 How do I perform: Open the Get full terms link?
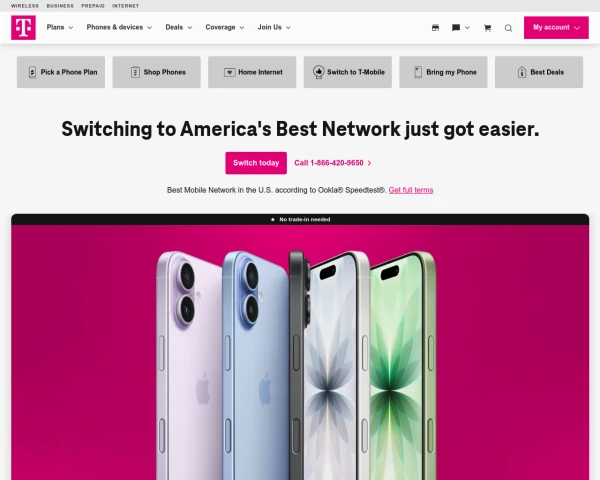pos(411,190)
